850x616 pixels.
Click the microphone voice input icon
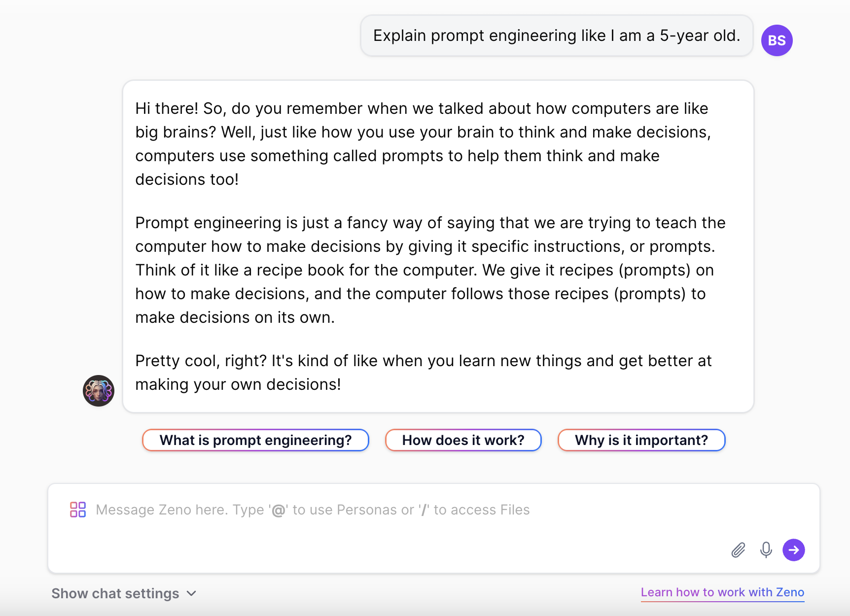766,549
